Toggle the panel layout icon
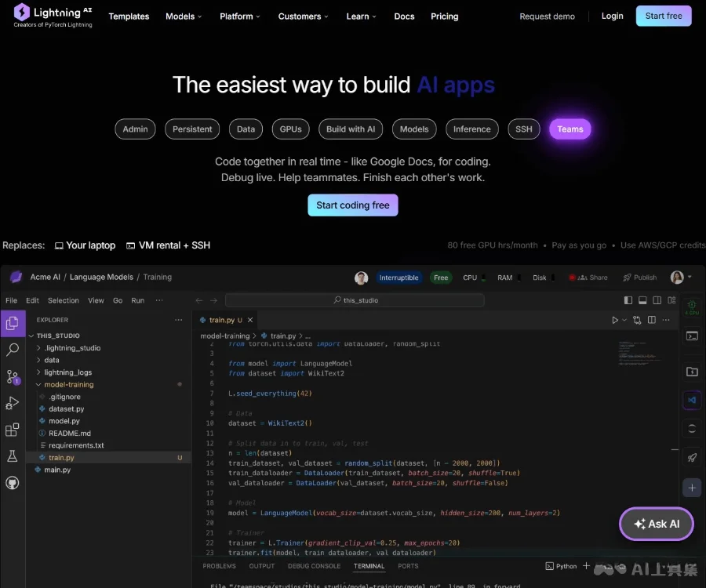The width and height of the screenshot is (706, 588). 643,300
